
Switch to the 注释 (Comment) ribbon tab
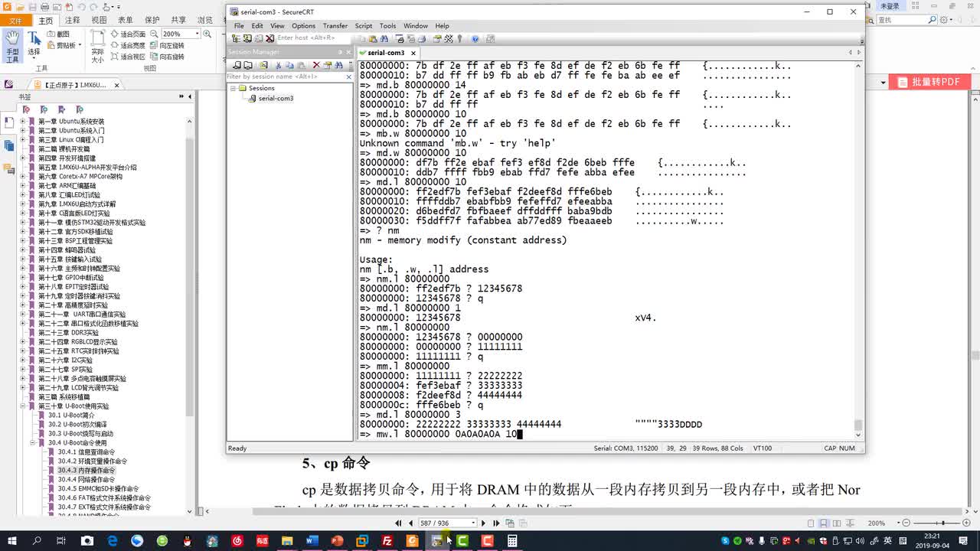coord(72,21)
